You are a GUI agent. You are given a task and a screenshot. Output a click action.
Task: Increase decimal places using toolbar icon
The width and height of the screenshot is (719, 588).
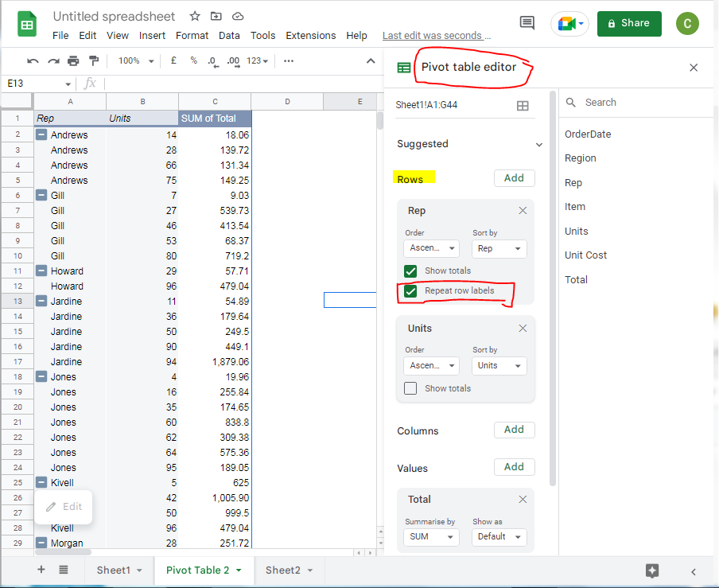pos(232,60)
